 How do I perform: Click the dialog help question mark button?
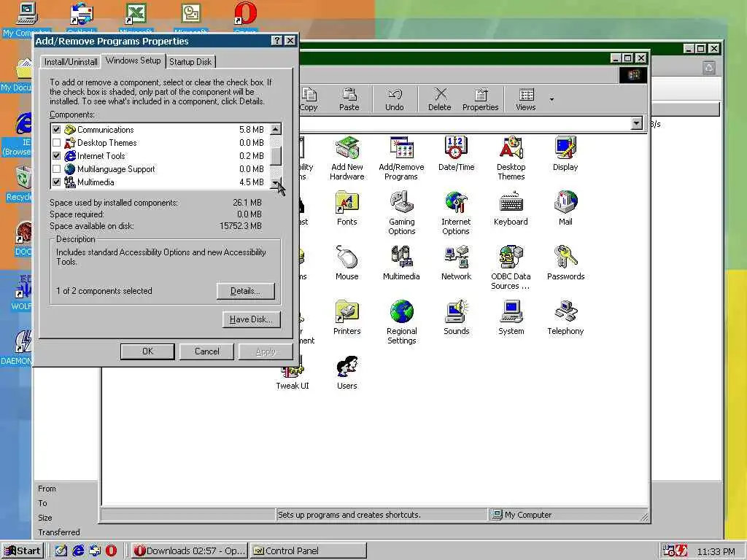point(277,41)
